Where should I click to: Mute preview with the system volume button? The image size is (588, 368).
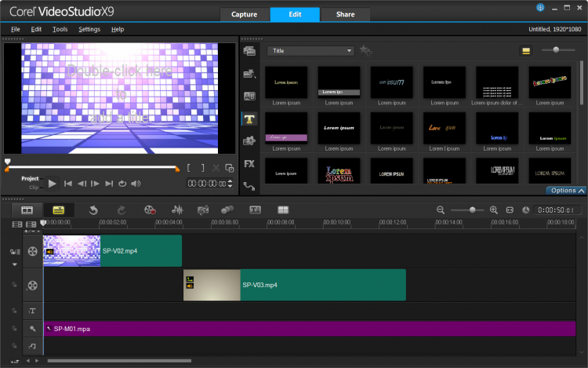[x=136, y=184]
